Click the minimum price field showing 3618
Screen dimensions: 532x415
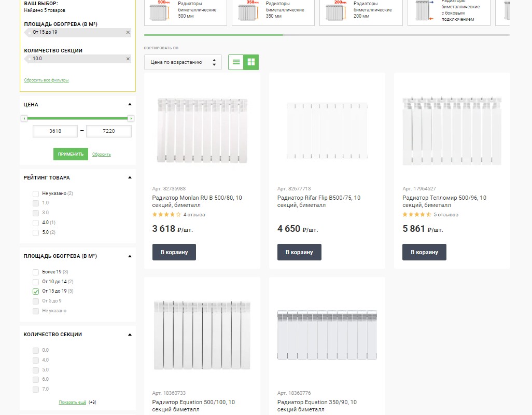coord(55,131)
